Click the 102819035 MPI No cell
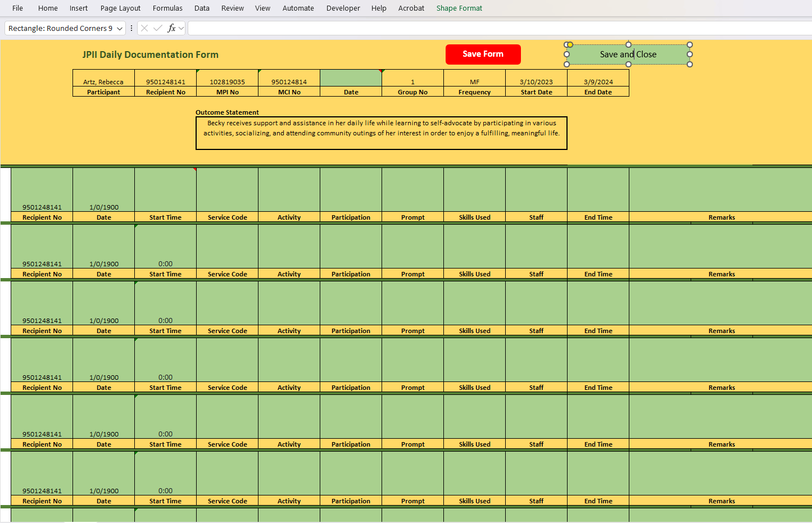 [x=227, y=78]
